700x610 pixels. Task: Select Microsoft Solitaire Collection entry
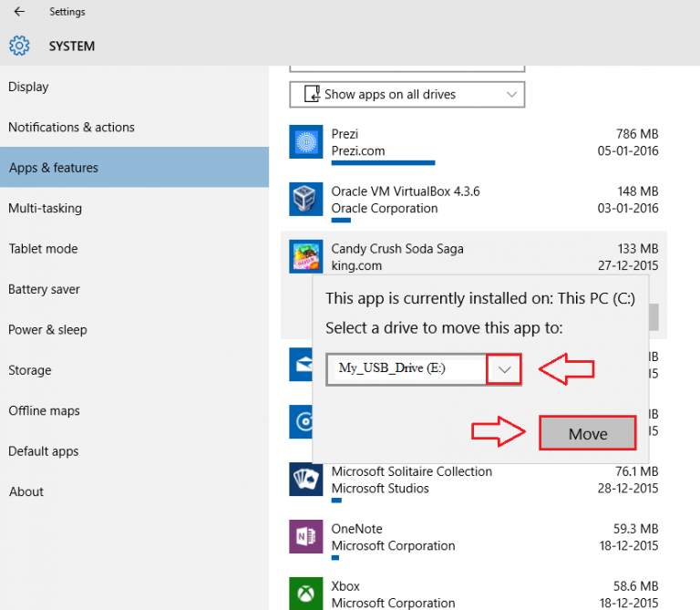tap(412, 471)
